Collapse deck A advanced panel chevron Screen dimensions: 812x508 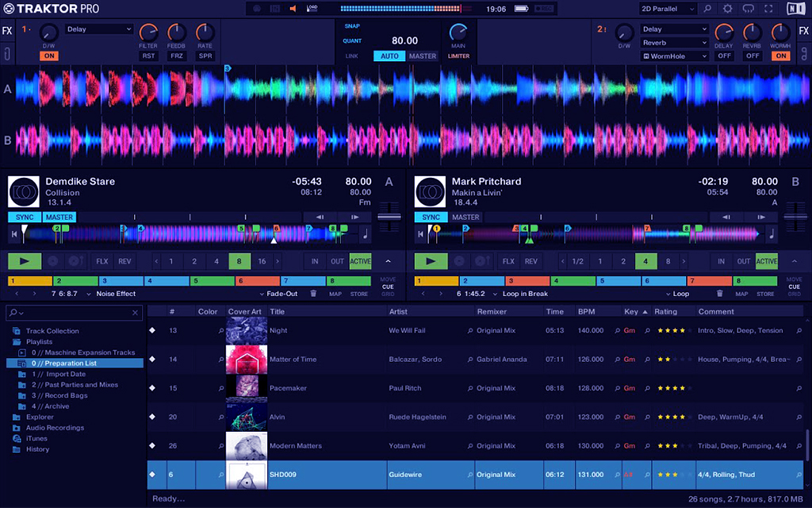(388, 261)
